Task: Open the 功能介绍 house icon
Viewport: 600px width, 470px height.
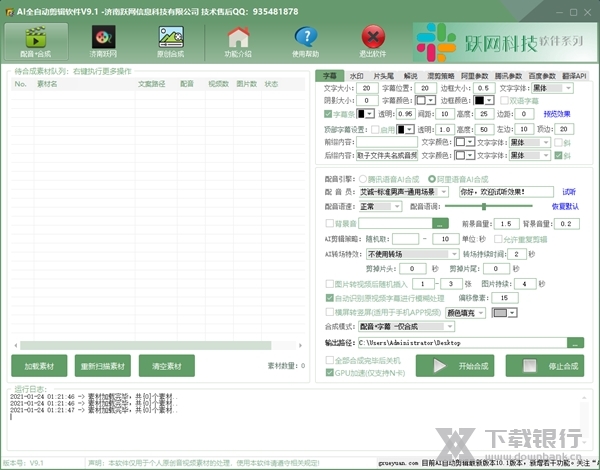Action: (238, 37)
